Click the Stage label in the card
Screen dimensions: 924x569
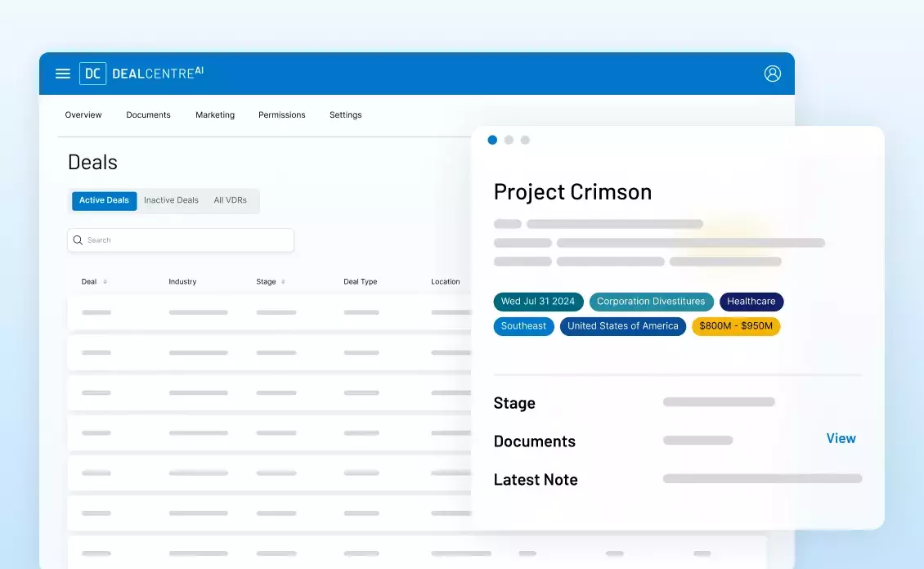[x=514, y=403]
